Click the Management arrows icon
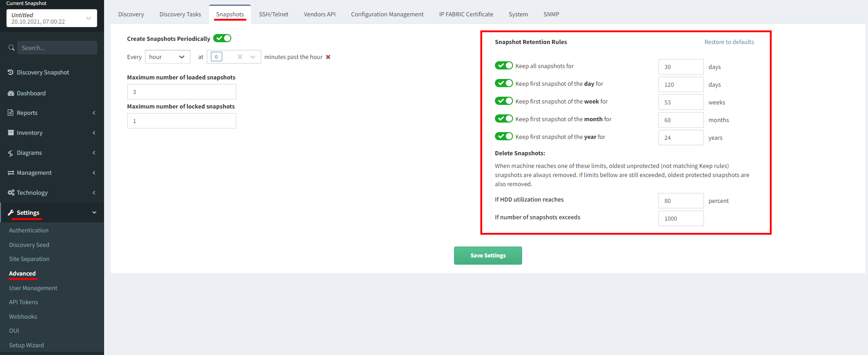Viewport: 868px width, 355px height. pyautogui.click(x=11, y=173)
